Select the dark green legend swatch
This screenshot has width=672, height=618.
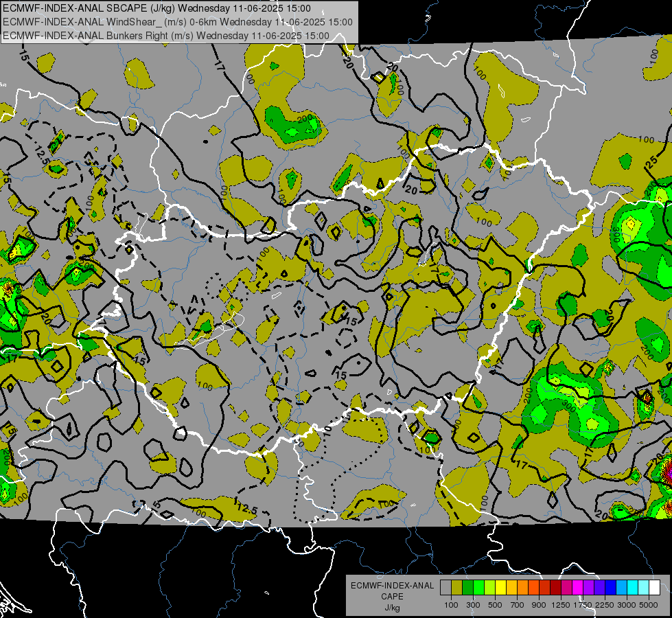[x=467, y=588]
